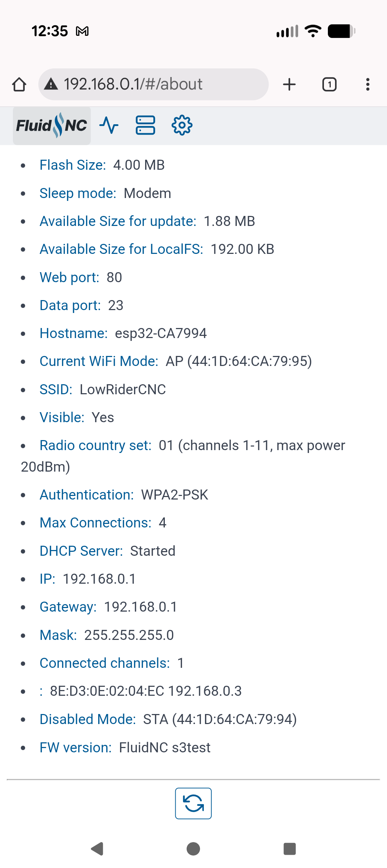The image size is (387, 868).
Task: Open the tab switcher showing 1 tab
Action: [329, 85]
